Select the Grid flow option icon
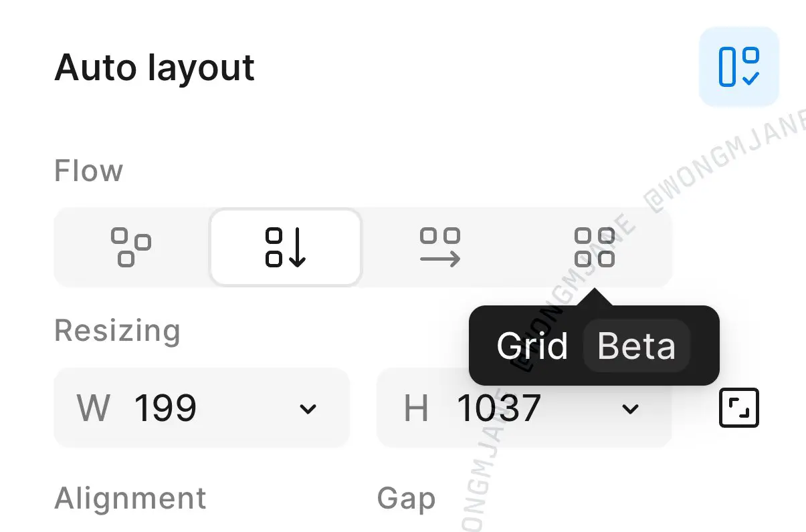 coord(595,247)
